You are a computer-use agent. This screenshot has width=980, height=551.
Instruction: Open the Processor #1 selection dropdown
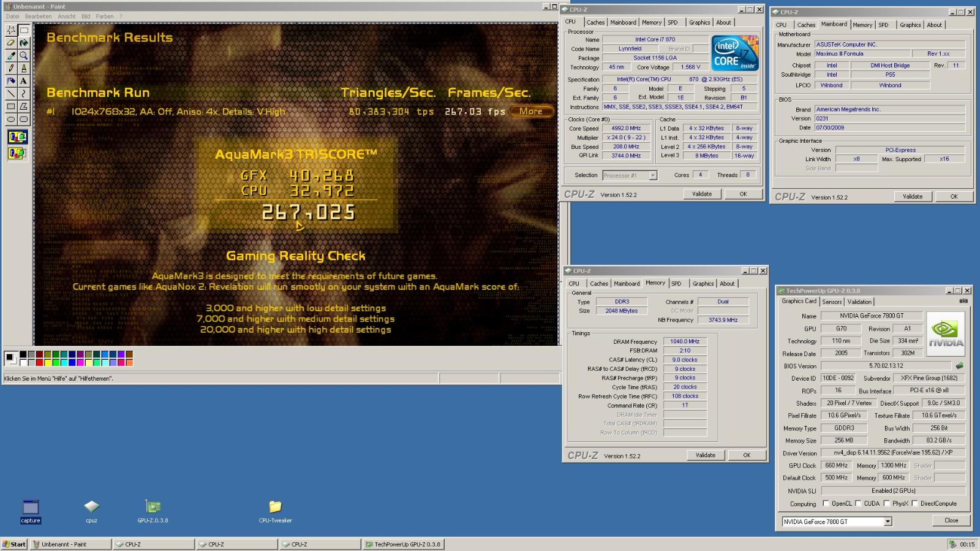click(653, 175)
